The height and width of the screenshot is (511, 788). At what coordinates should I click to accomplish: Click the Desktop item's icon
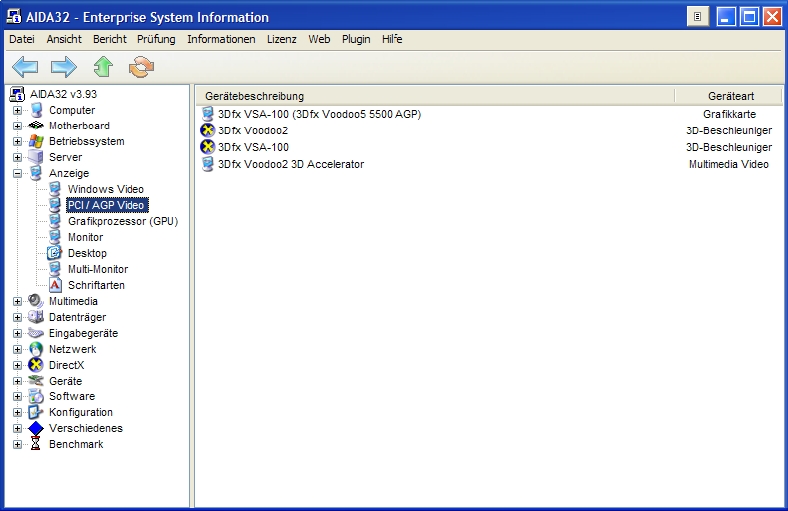pyautogui.click(x=55, y=253)
